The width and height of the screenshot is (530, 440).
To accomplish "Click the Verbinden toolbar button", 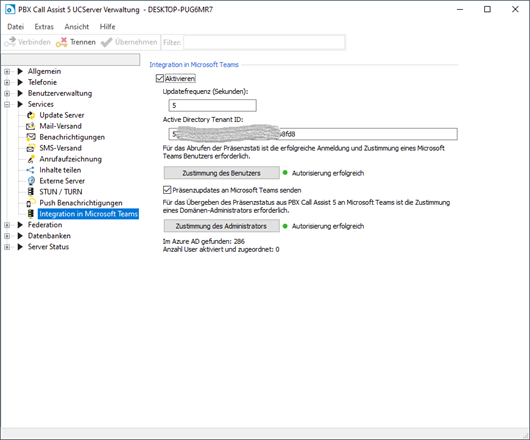I will (x=27, y=42).
